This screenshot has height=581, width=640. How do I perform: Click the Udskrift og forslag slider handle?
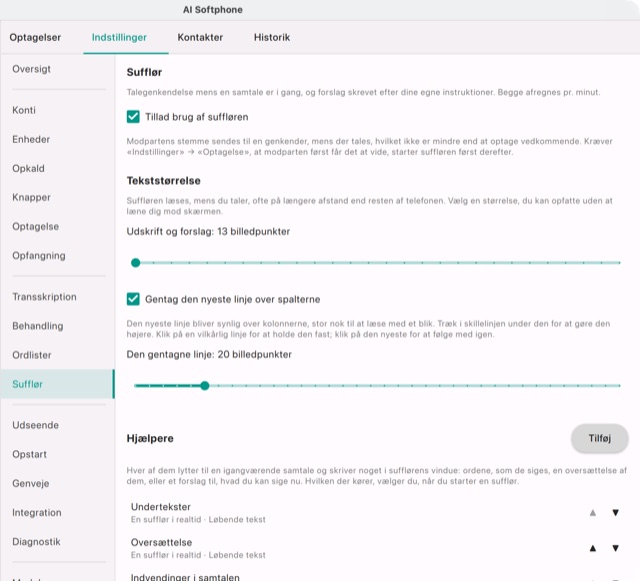(x=136, y=263)
